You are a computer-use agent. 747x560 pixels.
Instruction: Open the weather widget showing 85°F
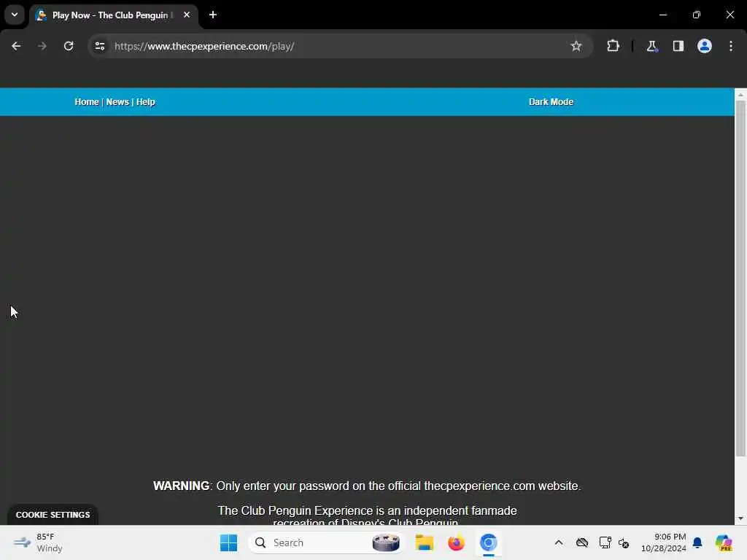tap(38, 542)
